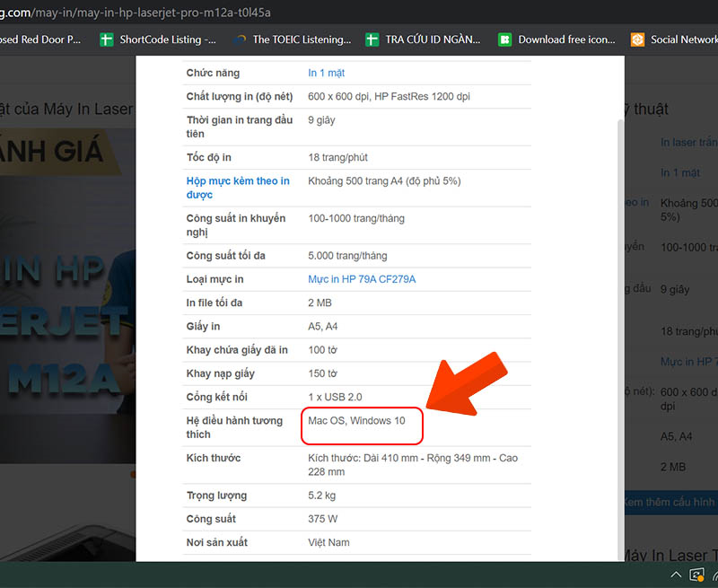This screenshot has height=588, width=718.
Task: Click the '2 MB' value in popup
Action: pyautogui.click(x=320, y=303)
